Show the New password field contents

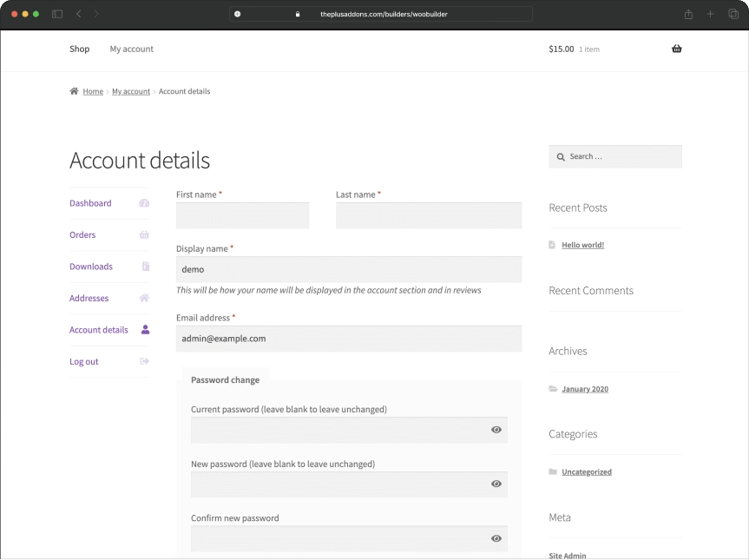(x=496, y=484)
